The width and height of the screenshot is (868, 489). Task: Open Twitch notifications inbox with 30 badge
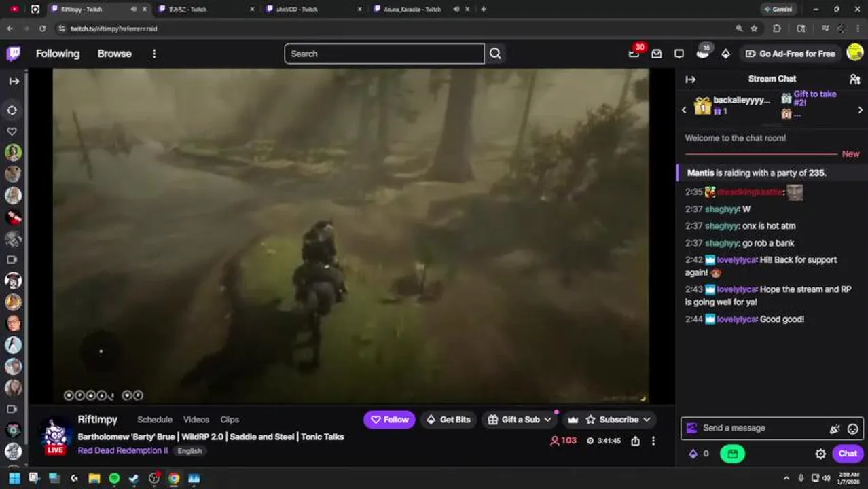(634, 53)
